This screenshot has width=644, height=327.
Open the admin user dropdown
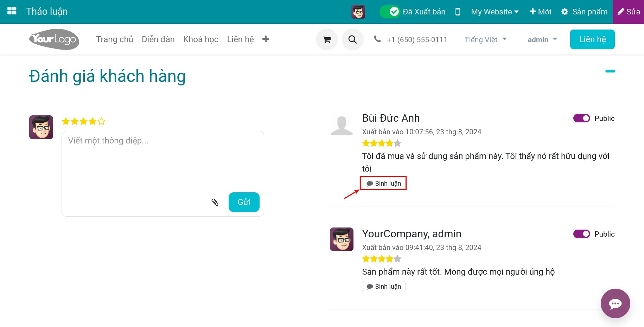tap(542, 40)
